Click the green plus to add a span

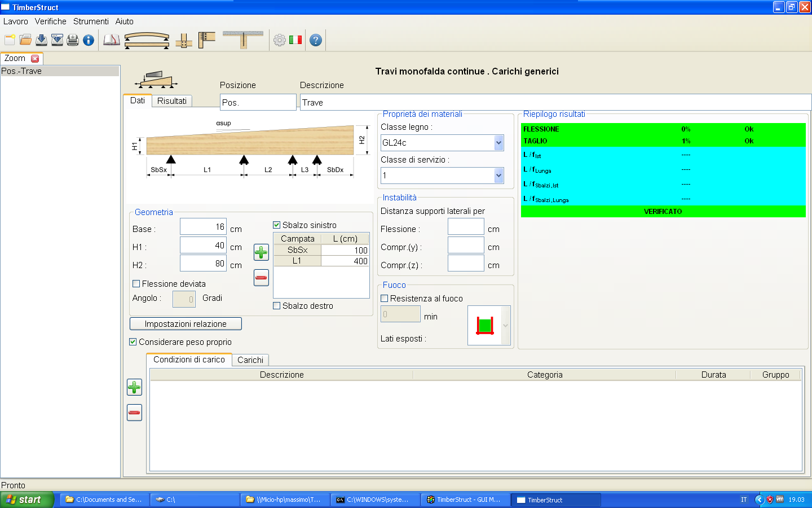point(261,252)
